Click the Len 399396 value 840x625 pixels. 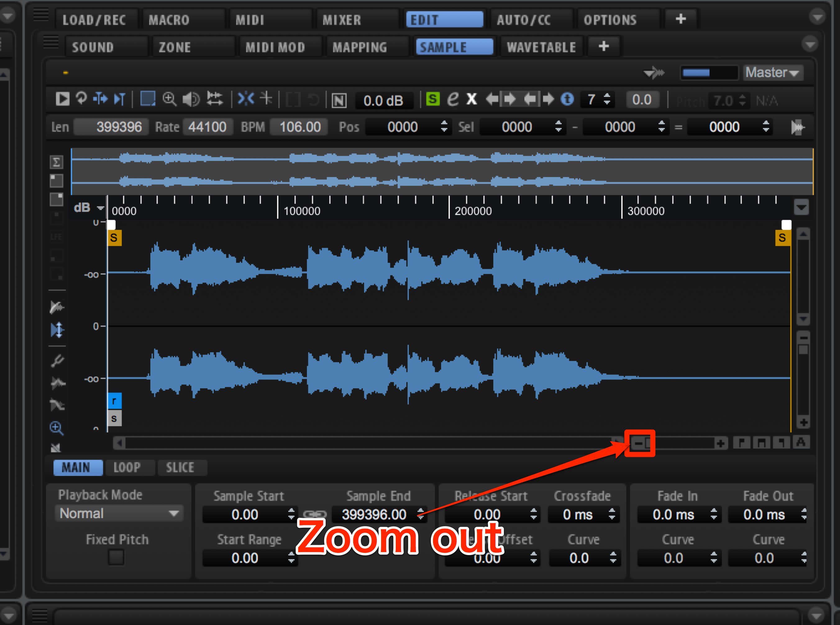click(111, 127)
